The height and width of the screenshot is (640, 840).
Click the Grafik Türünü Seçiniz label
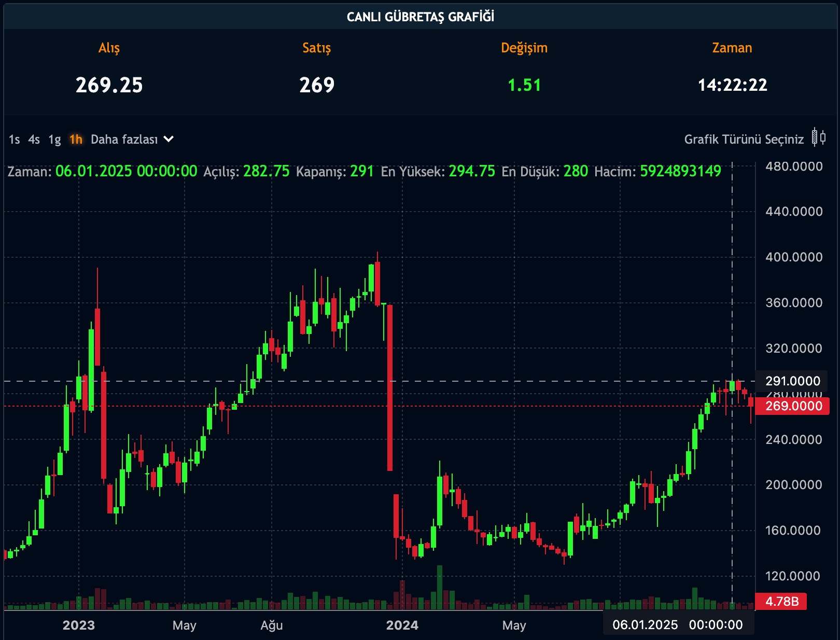click(x=744, y=140)
